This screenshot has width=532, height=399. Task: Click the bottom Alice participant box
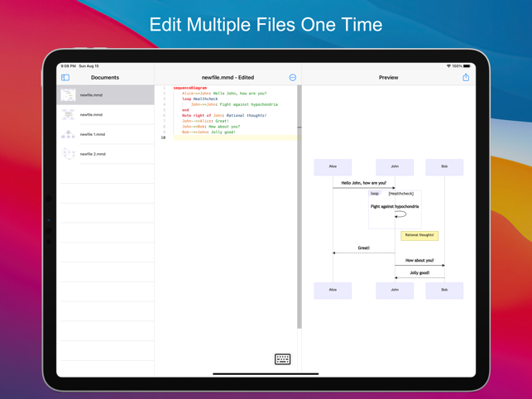tap(333, 291)
